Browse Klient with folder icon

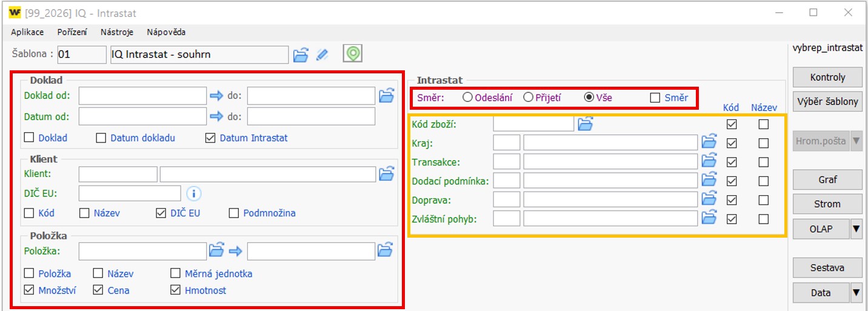coord(386,175)
